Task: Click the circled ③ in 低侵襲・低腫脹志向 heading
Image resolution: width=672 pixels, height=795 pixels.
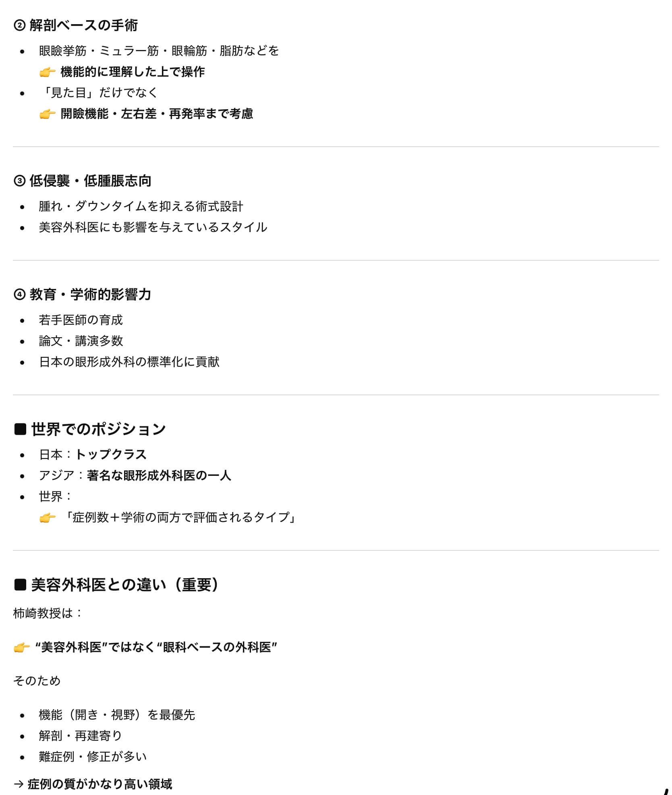Action: [x=19, y=181]
